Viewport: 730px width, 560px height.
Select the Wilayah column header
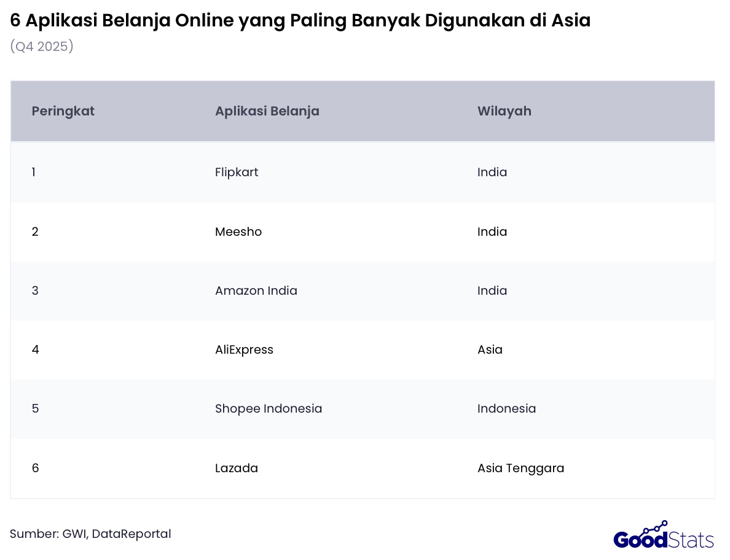tap(504, 111)
